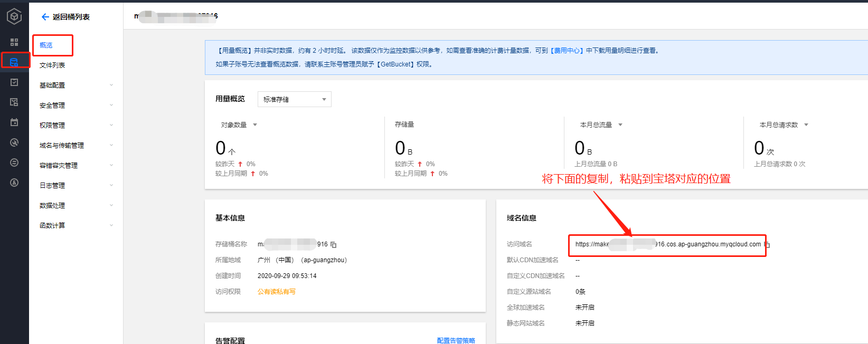Image resolution: width=868 pixels, height=344 pixels.
Task: Expand 函数计算 with its chevron
Action: [111, 226]
